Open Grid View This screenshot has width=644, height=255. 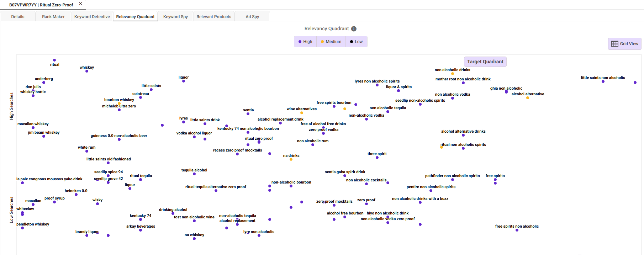[x=624, y=44]
